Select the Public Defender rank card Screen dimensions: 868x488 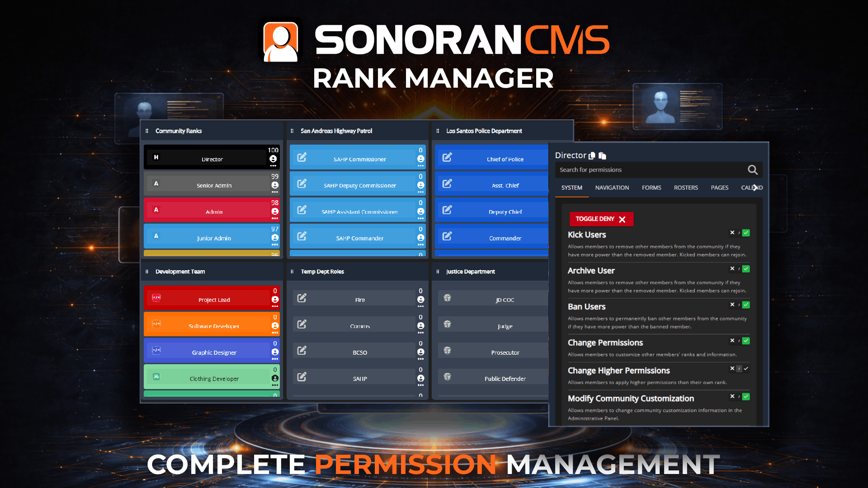pyautogui.click(x=492, y=377)
